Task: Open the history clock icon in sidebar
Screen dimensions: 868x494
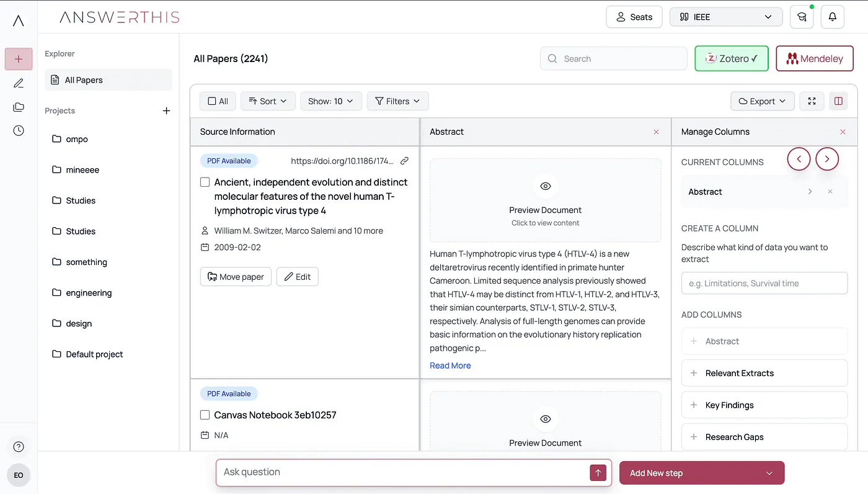Action: pyautogui.click(x=19, y=130)
